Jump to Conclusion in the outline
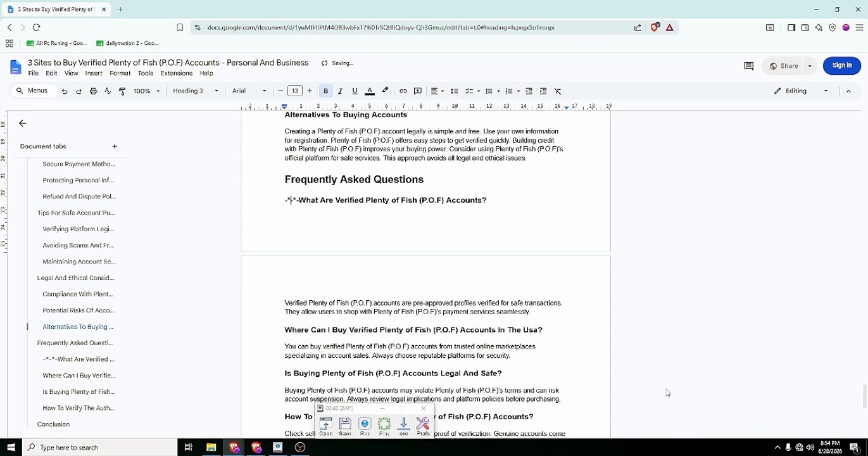This screenshot has height=456, width=868. (54, 424)
